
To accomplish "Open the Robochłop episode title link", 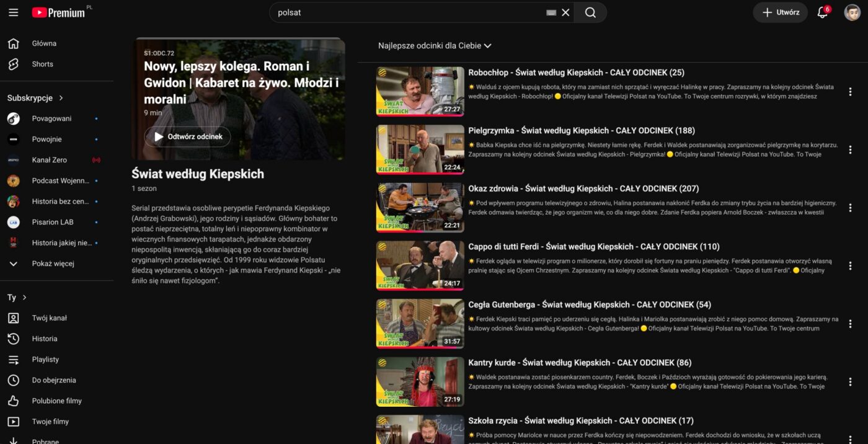I will click(x=576, y=73).
